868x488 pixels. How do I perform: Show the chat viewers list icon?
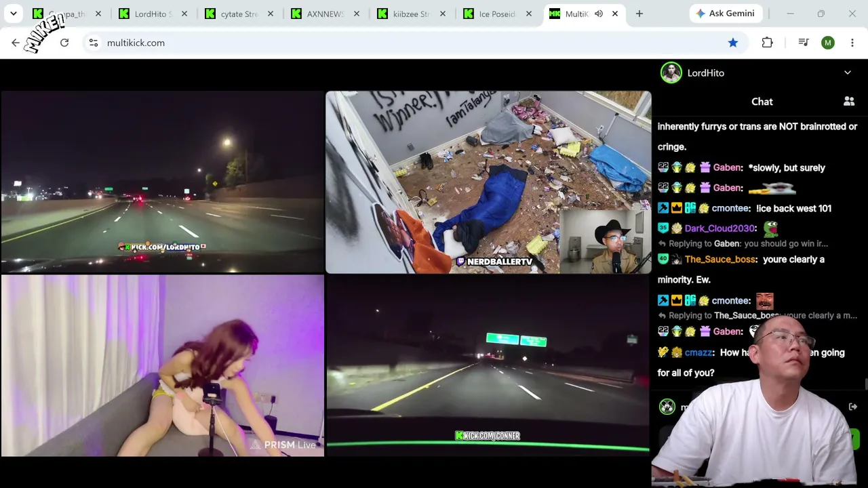tap(849, 101)
